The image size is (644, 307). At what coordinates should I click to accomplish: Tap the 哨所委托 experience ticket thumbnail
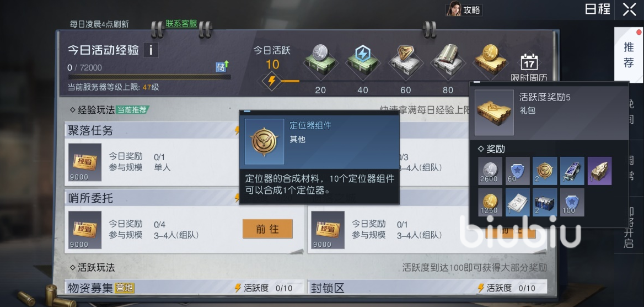(85, 230)
